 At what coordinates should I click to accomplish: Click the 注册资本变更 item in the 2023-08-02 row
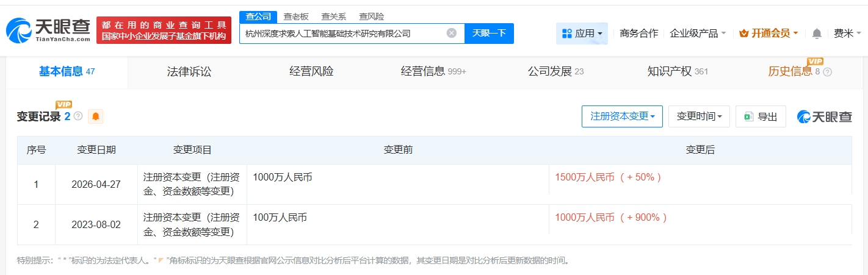point(192,224)
